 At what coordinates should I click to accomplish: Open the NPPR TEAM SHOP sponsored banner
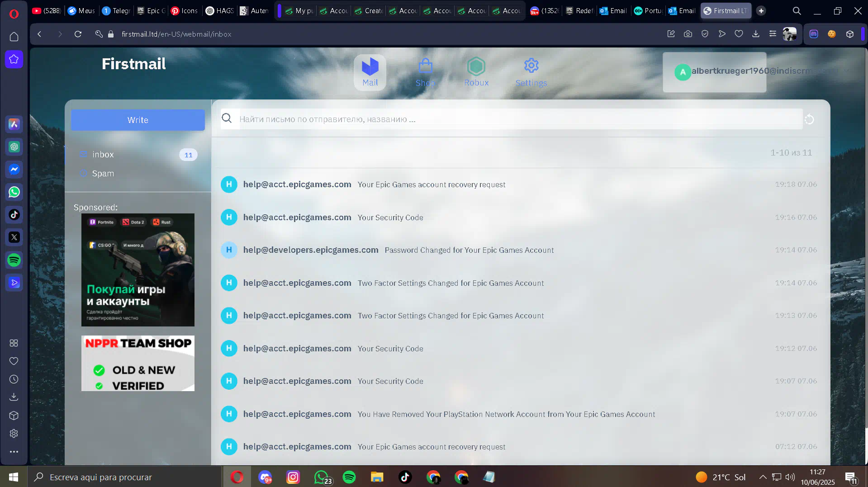click(x=138, y=363)
